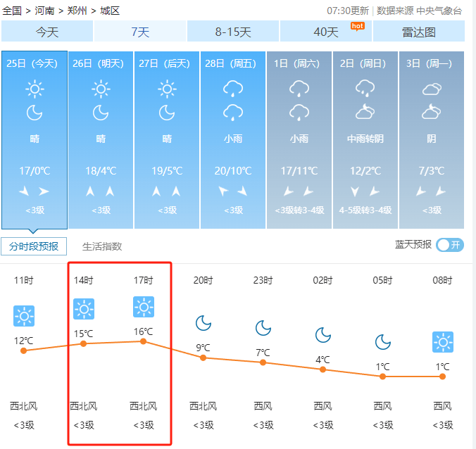Open the 8-15天 forecast tab
Image resolution: width=476 pixels, height=449 pixels.
tap(233, 31)
